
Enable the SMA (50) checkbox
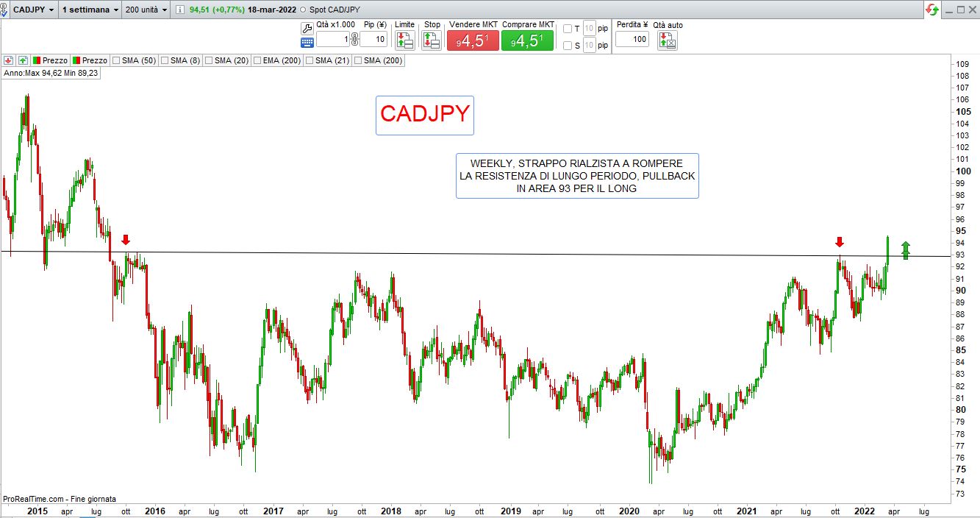click(116, 60)
